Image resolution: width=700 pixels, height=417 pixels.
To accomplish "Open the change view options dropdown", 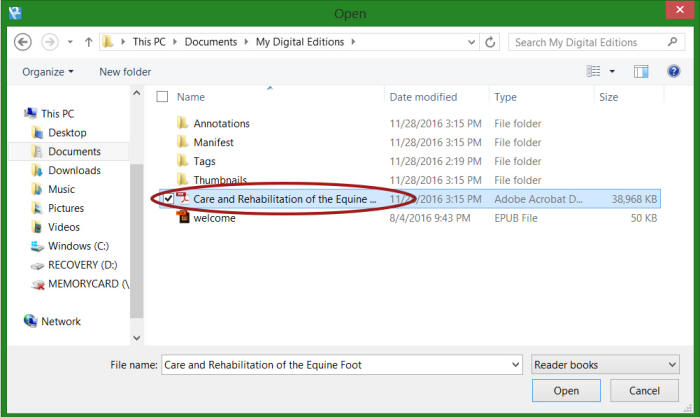I will 612,72.
